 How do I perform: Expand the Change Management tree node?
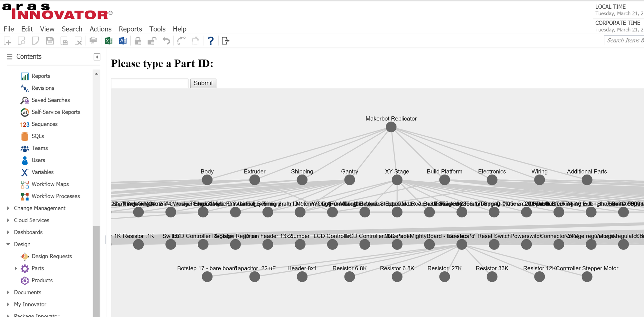pos(8,208)
